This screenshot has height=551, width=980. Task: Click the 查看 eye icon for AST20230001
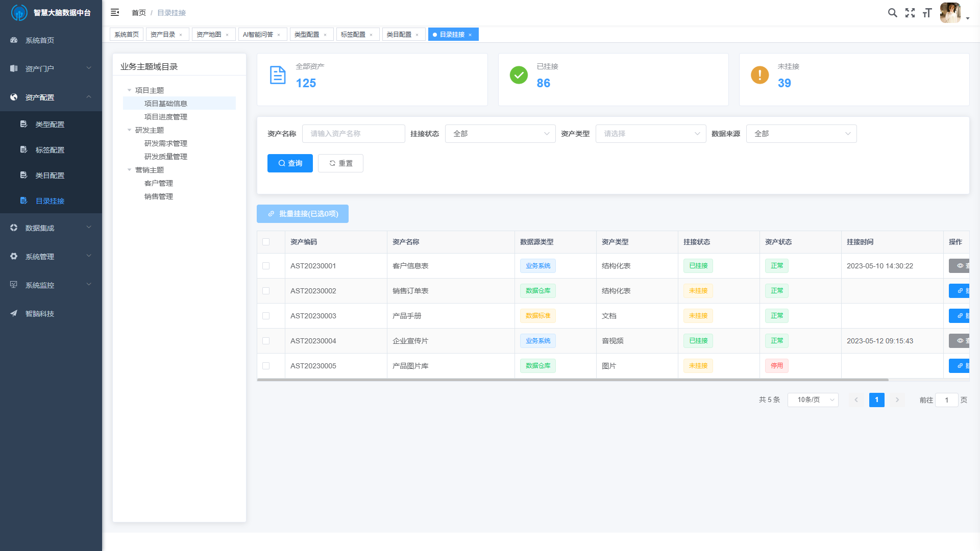960,266
